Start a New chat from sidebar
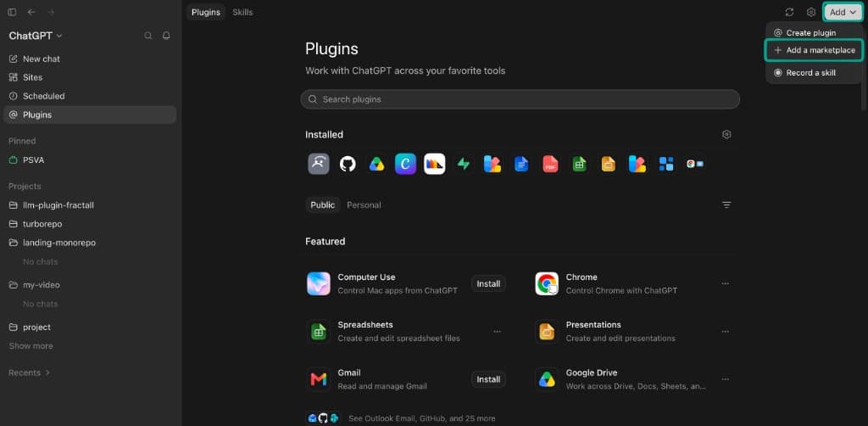This screenshot has width=868, height=426. 41,59
